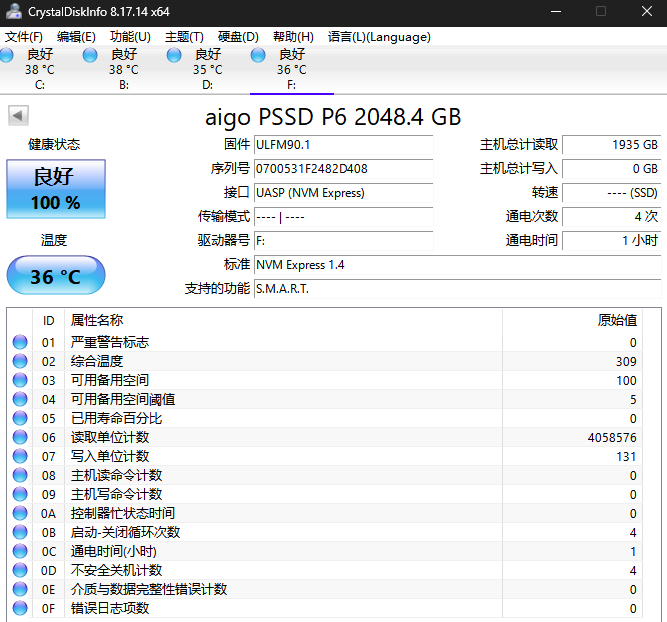Go to previous disk with left arrow
This screenshot has height=622, width=667.
coord(18,115)
